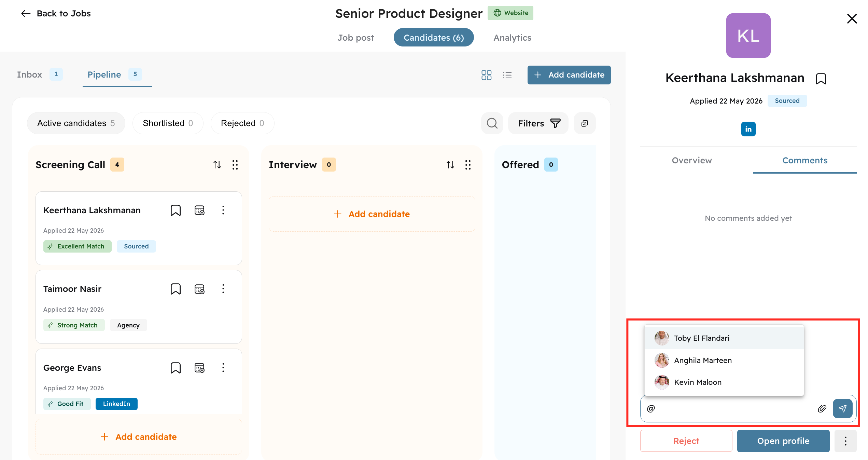Viewport: 868px width, 460px height.
Task: Switch to grid view layout icon
Action: [x=486, y=75]
